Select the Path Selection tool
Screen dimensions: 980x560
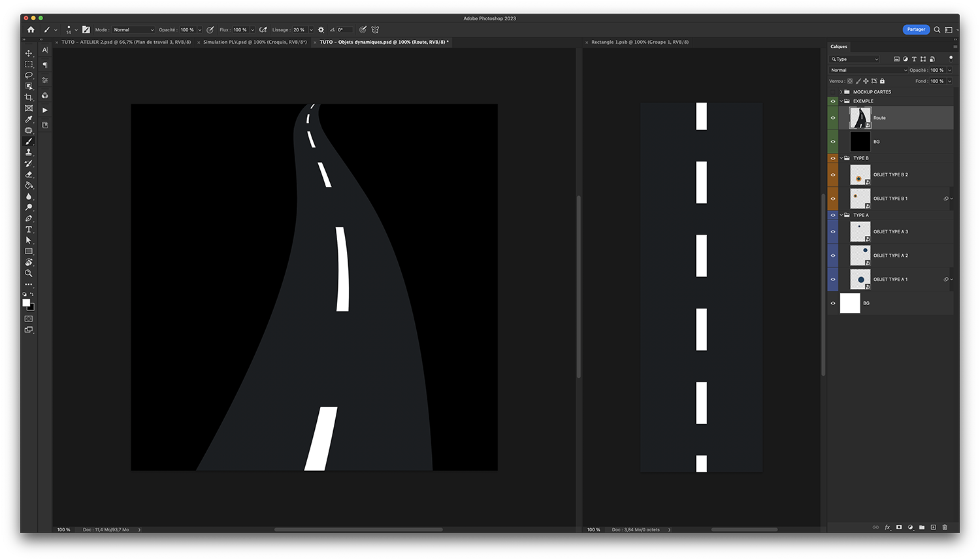[29, 240]
